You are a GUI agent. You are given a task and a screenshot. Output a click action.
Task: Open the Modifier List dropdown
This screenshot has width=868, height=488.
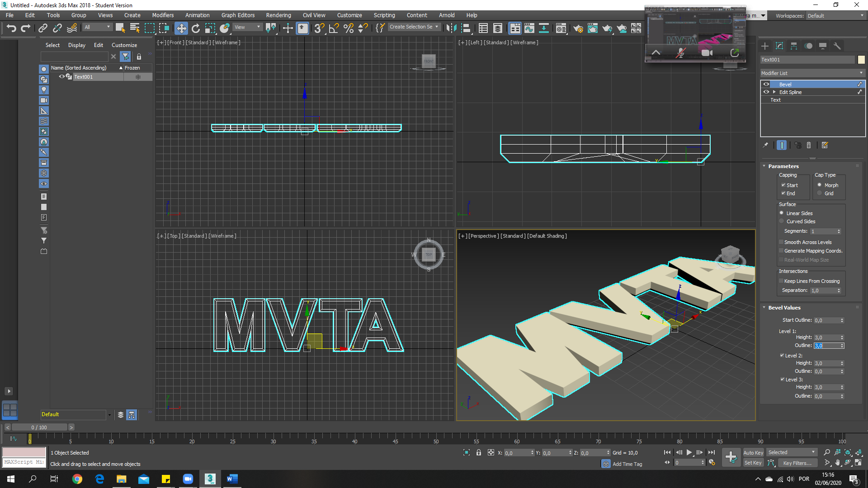click(812, 73)
